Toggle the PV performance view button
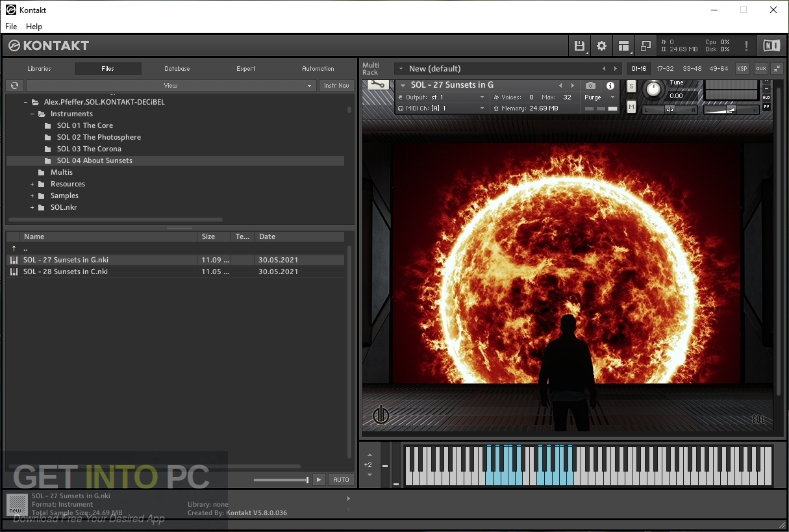The height and width of the screenshot is (532, 789). (x=767, y=106)
